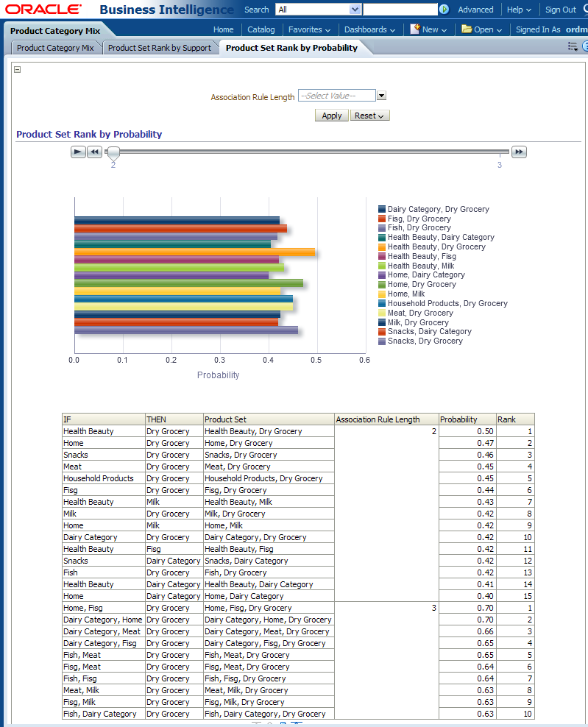Click the slider step-back button
Screen dimensions: 588x727
[x=94, y=152]
